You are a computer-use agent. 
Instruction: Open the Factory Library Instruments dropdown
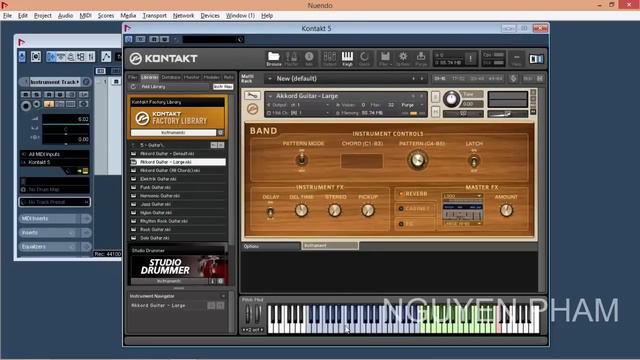tap(173, 133)
